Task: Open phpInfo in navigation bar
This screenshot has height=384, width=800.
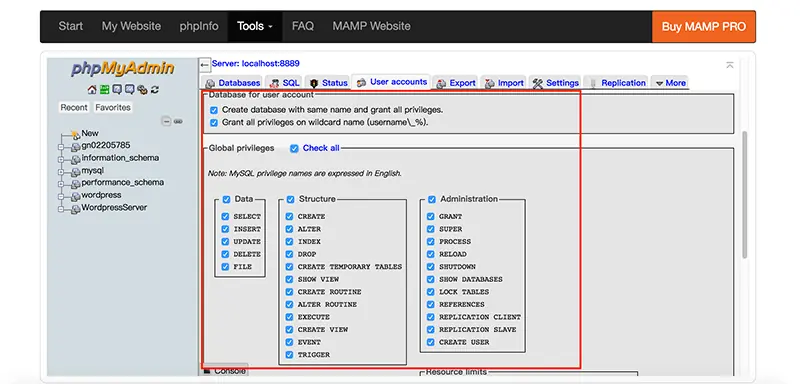Action: tap(199, 26)
